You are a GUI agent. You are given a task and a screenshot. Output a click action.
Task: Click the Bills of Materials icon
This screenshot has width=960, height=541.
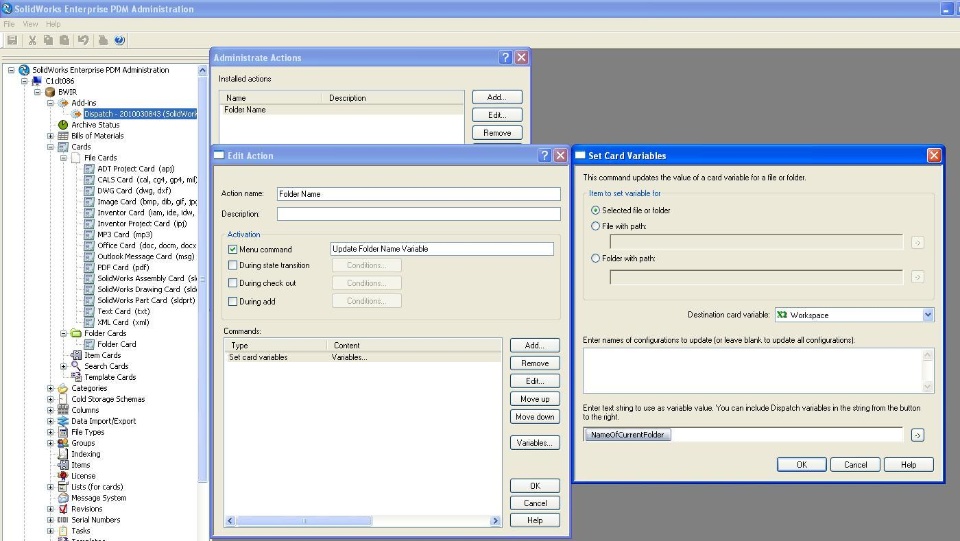point(62,136)
